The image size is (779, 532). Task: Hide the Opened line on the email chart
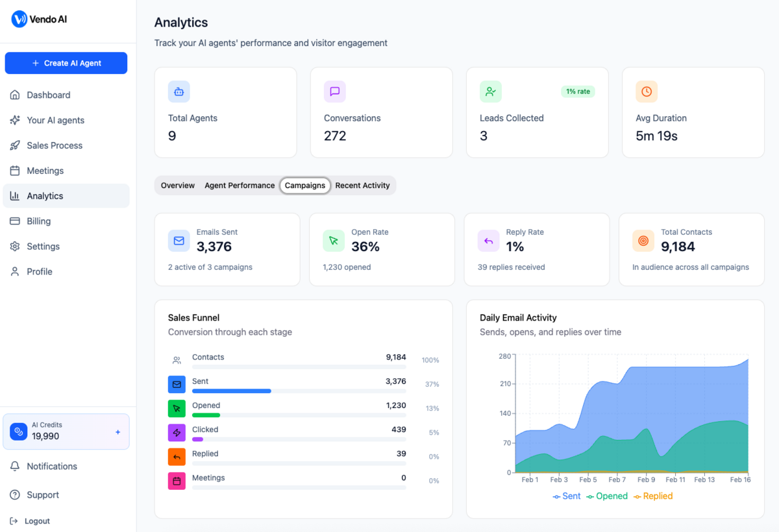(606, 496)
